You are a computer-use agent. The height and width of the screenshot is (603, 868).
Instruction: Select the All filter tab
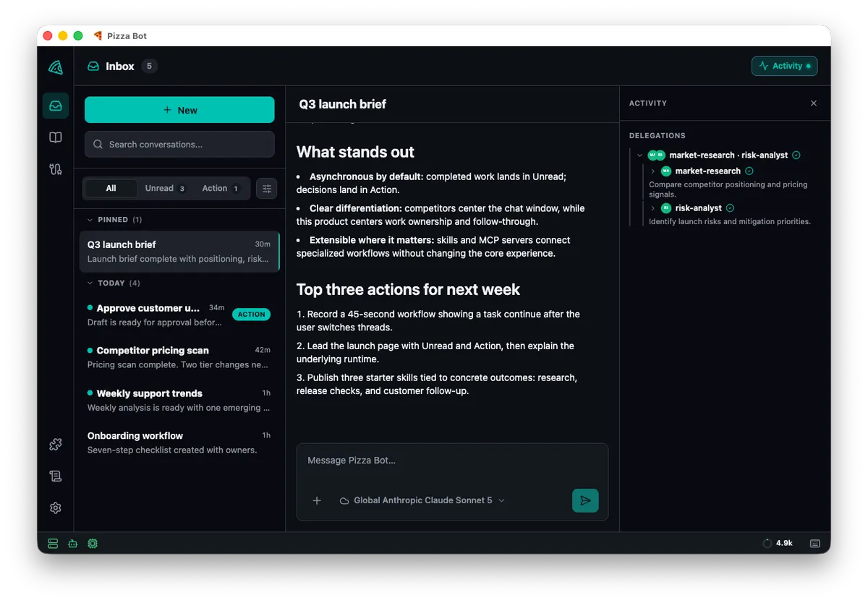click(111, 188)
